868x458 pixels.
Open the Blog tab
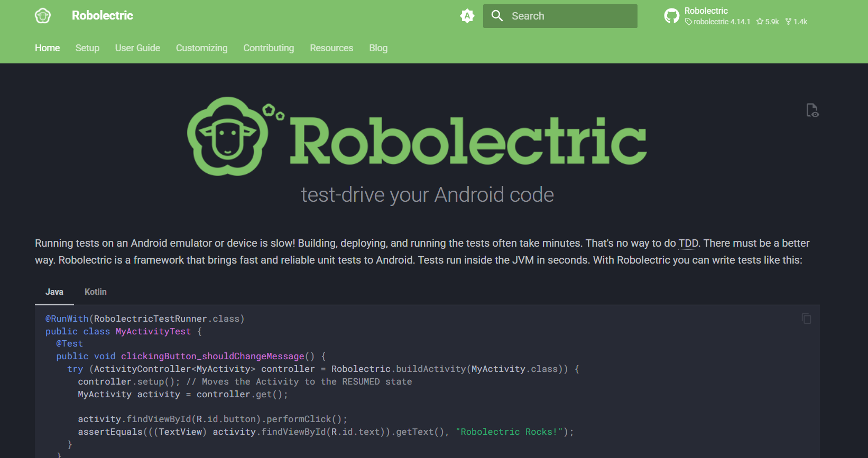(378, 48)
